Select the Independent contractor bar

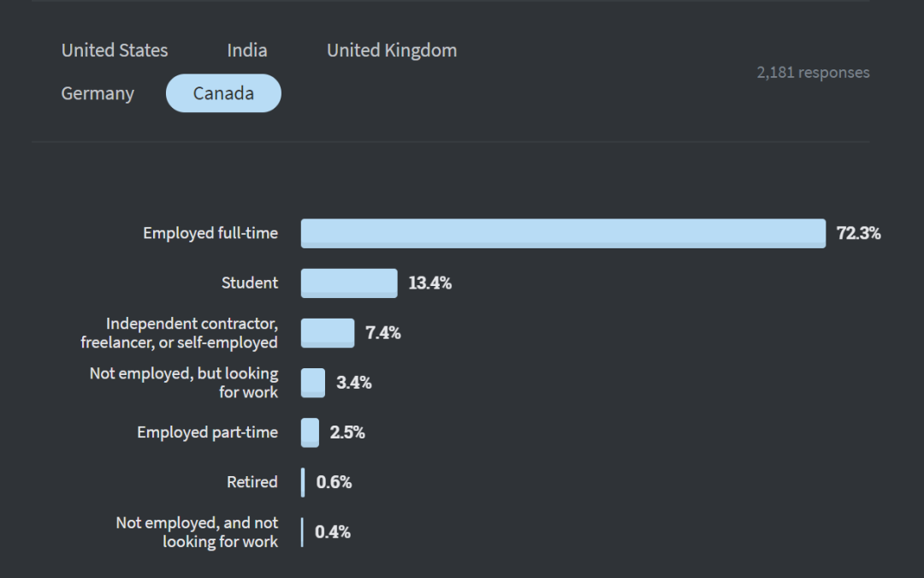(328, 332)
